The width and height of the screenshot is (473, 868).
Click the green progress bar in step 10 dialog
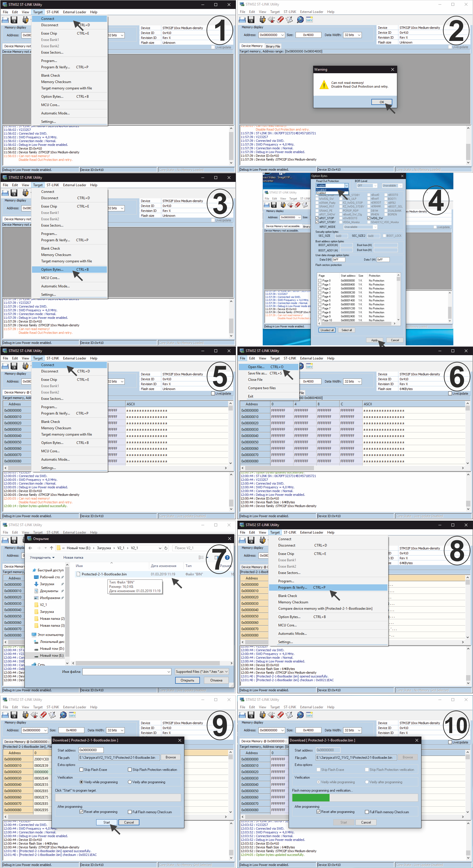tap(311, 798)
